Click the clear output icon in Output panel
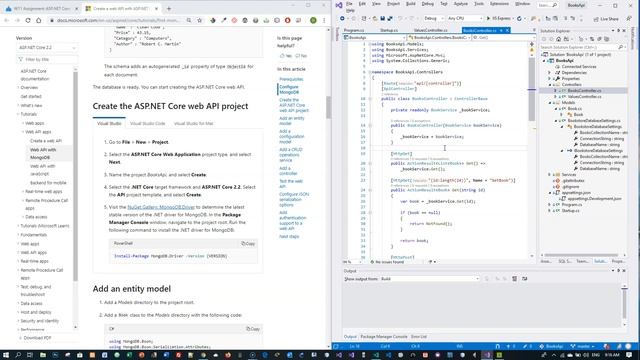Viewport: 640px width, 360px height. click(514, 279)
